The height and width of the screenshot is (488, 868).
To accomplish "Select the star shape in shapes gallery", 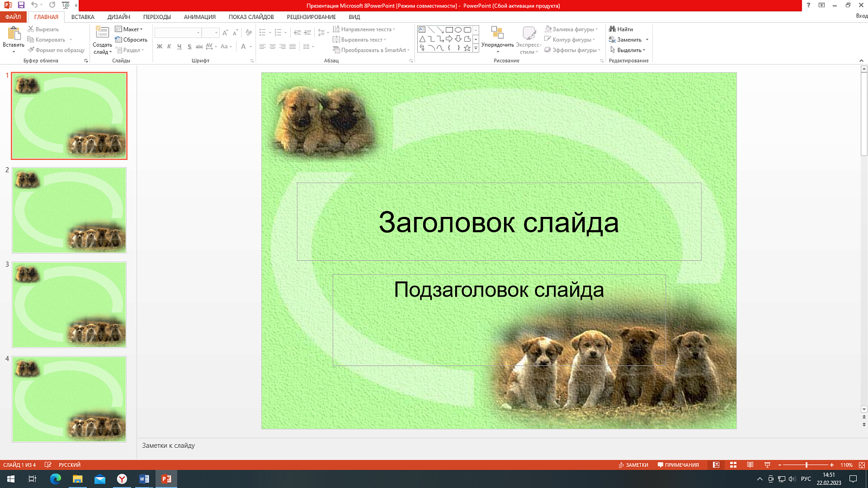I will click(x=467, y=48).
